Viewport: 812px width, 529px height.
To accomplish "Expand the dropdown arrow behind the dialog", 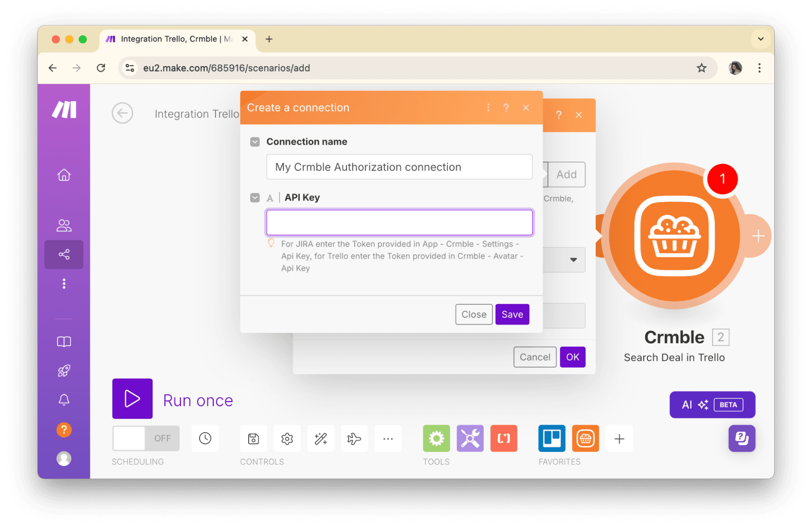I will pyautogui.click(x=573, y=260).
